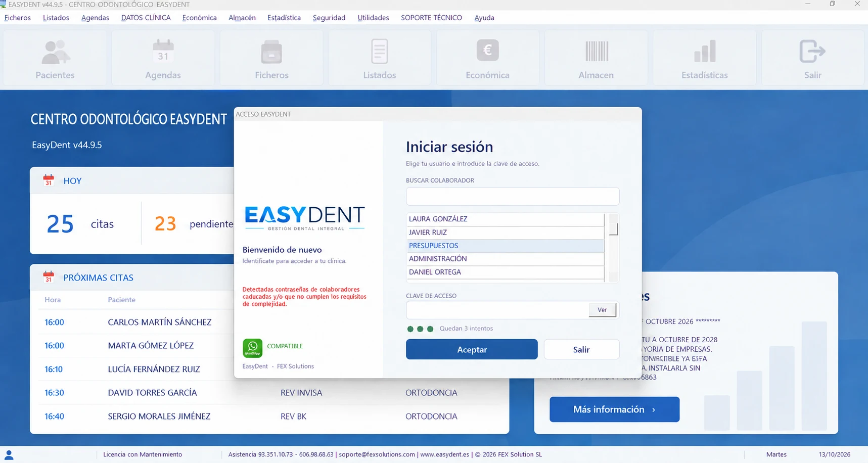Click the user icon in status bar

(9, 455)
